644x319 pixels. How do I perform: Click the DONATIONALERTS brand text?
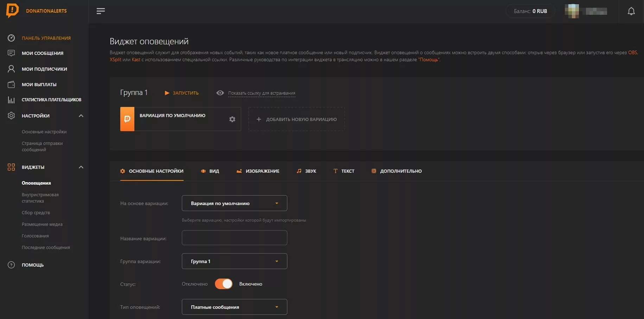pyautogui.click(x=46, y=11)
